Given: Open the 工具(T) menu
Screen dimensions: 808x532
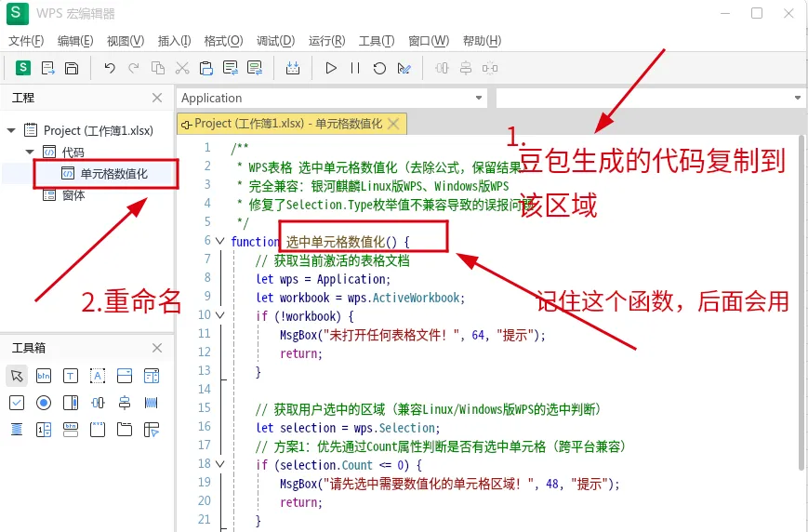Looking at the screenshot, I should pyautogui.click(x=377, y=41).
